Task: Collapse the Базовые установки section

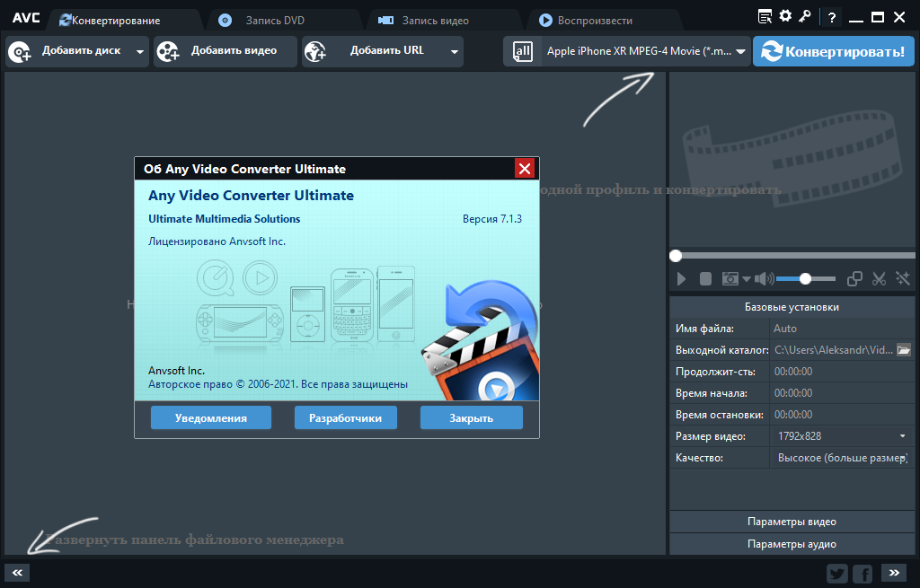Action: 792,307
